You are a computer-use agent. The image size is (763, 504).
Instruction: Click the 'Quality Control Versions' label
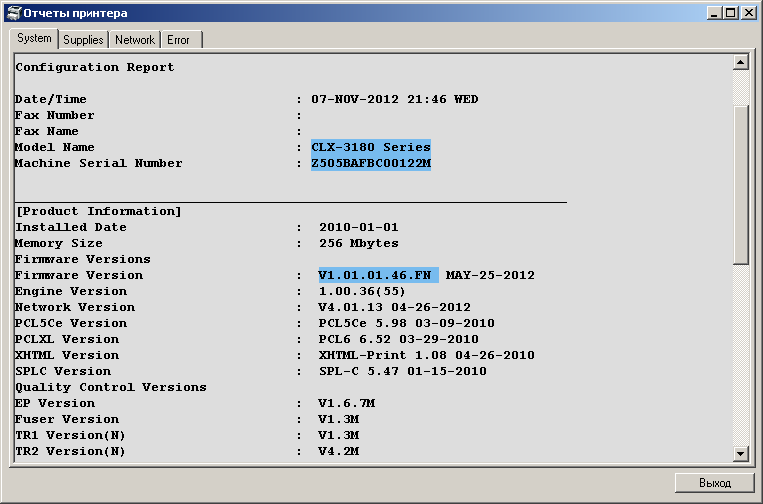(x=110, y=387)
